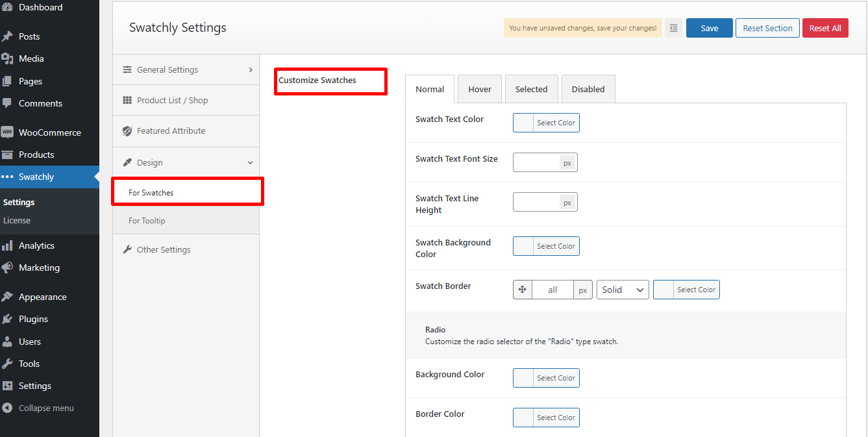Click the WooCommerce icon in sidebar

[7, 132]
